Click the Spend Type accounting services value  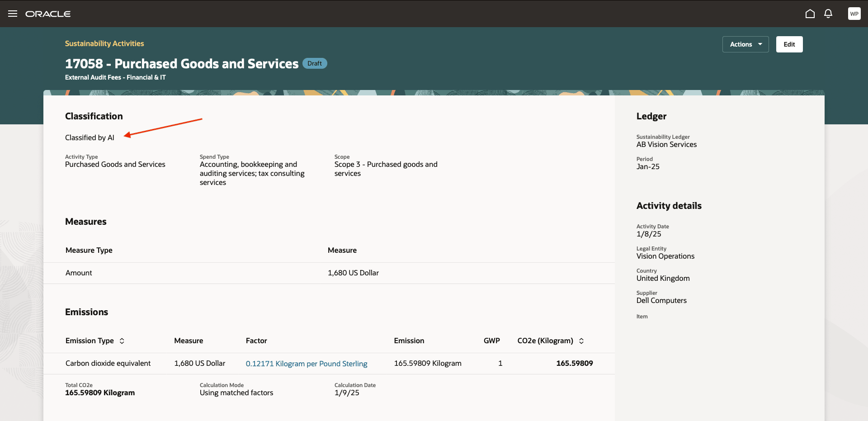click(252, 173)
